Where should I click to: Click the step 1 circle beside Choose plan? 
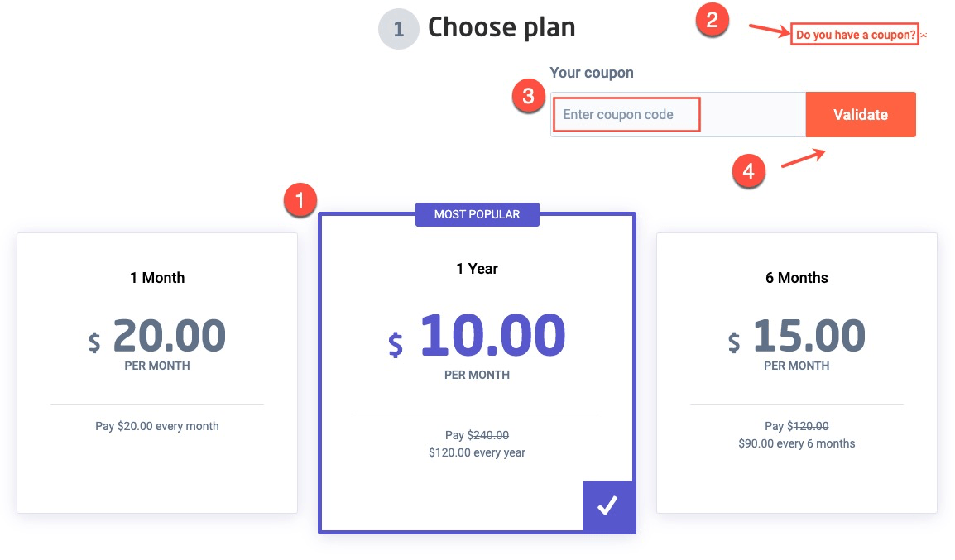pyautogui.click(x=398, y=29)
